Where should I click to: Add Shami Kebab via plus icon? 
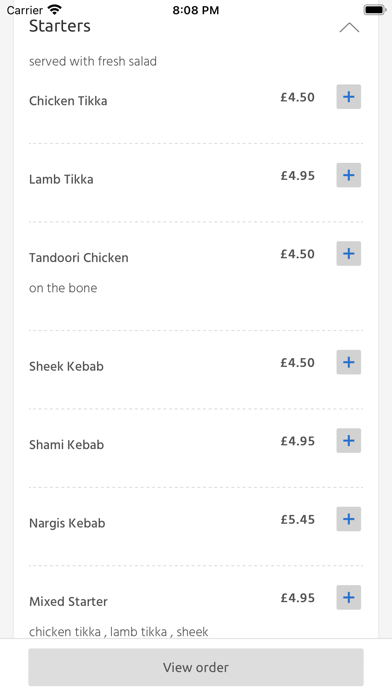(348, 441)
